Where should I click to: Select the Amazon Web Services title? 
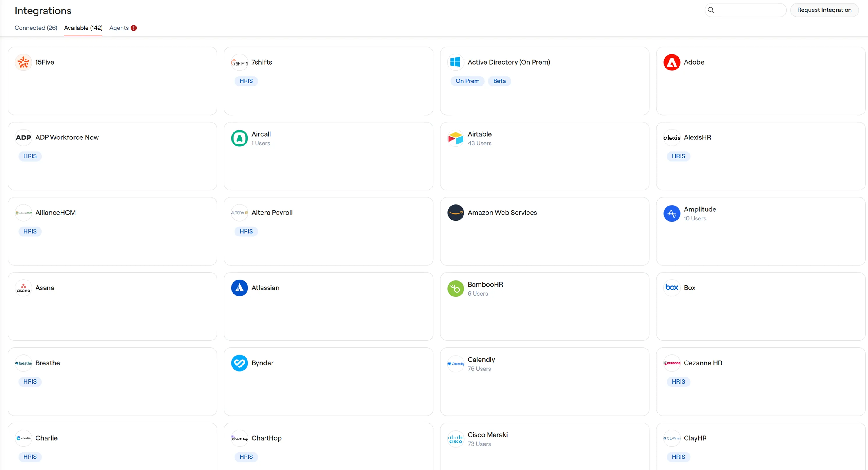tap(502, 213)
